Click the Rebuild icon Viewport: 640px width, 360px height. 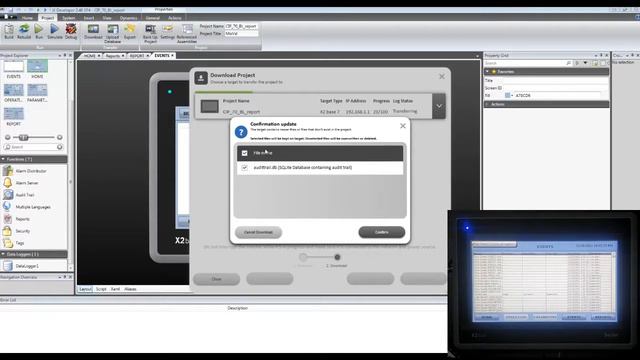(x=24, y=31)
